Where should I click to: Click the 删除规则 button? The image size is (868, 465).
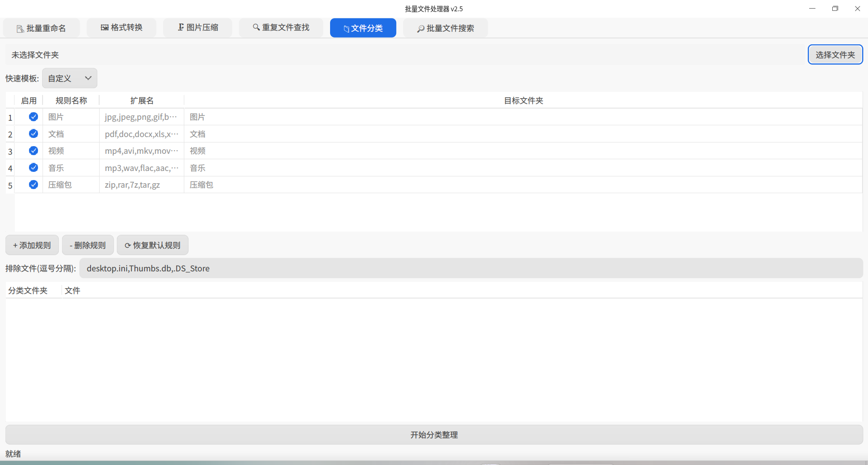click(x=88, y=245)
